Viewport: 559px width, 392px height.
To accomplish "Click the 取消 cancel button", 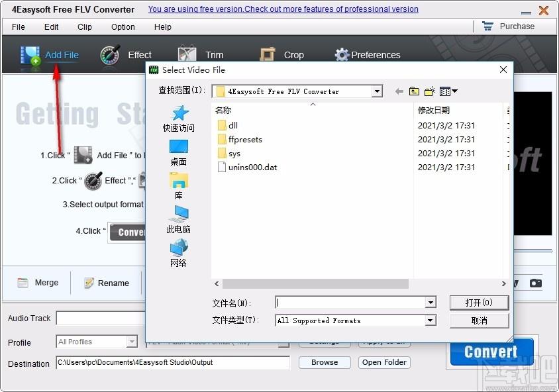I will coord(479,320).
